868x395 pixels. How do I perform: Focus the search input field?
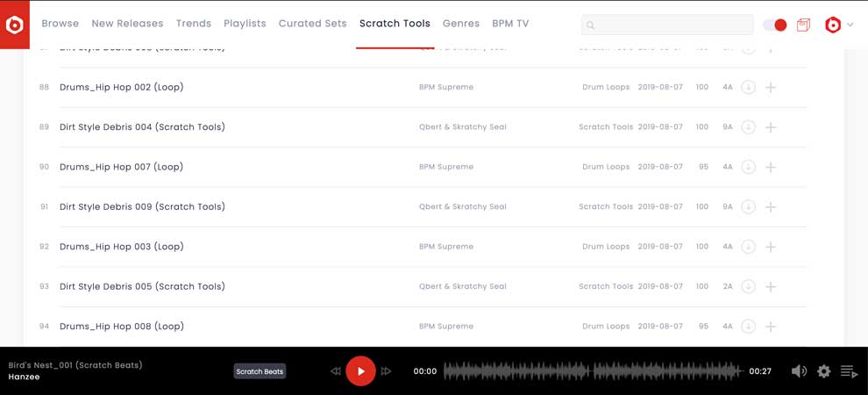[x=667, y=25]
